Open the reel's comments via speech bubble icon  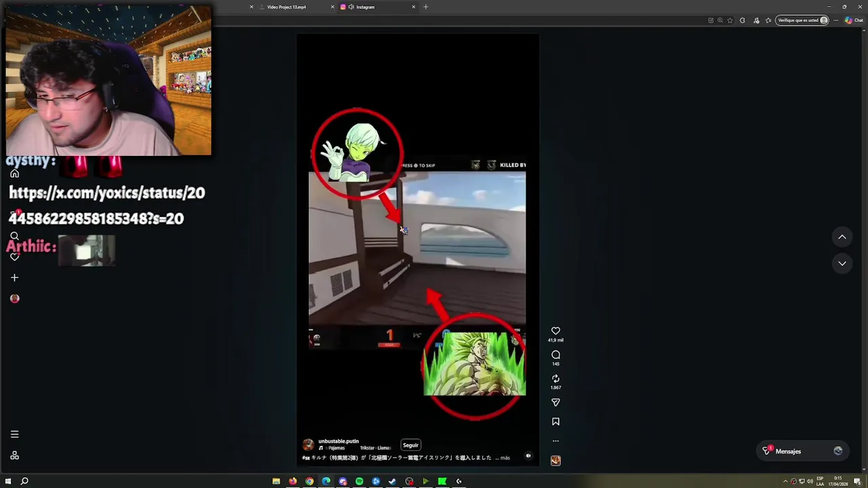click(555, 354)
